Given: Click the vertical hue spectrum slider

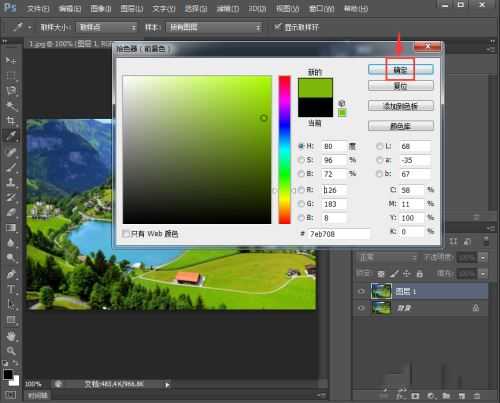Looking at the screenshot, I should [x=284, y=150].
